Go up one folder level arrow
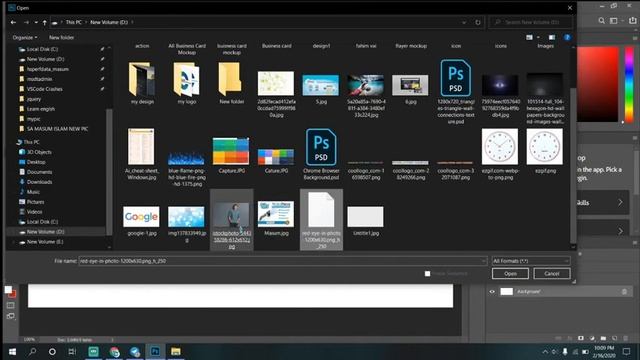 pyautogui.click(x=44, y=22)
